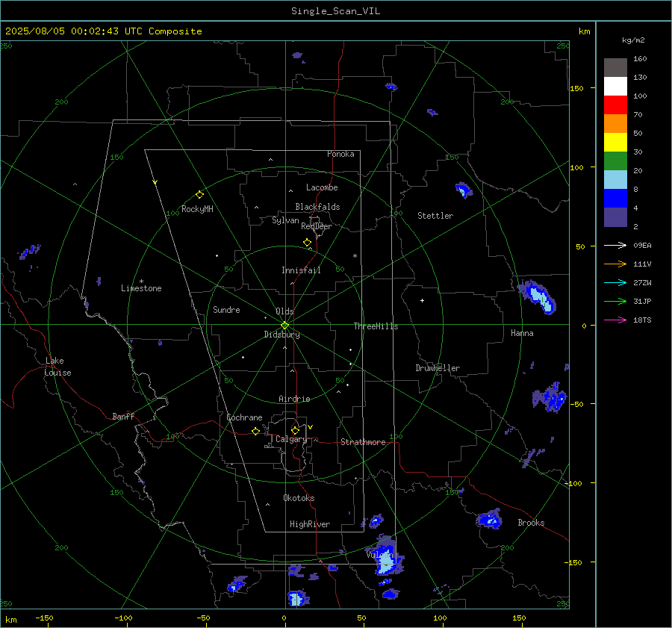The image size is (672, 628).
Task: Select the yellow diamond marker below Cochrane
Action: click(255, 431)
